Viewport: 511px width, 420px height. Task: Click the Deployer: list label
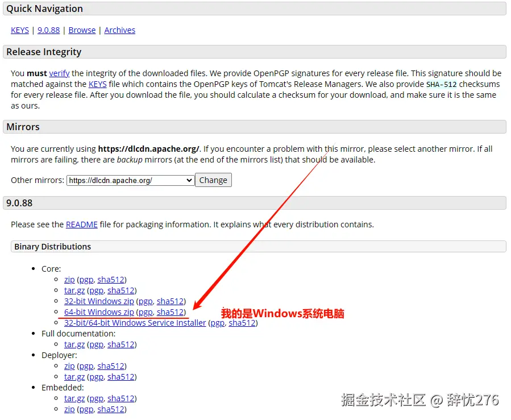(x=59, y=355)
